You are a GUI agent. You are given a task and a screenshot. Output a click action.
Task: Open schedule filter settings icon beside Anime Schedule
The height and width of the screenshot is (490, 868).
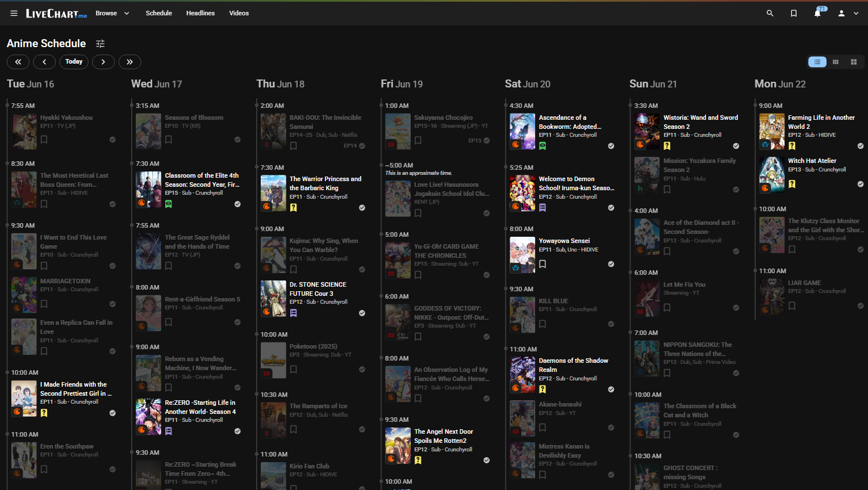[x=101, y=44]
